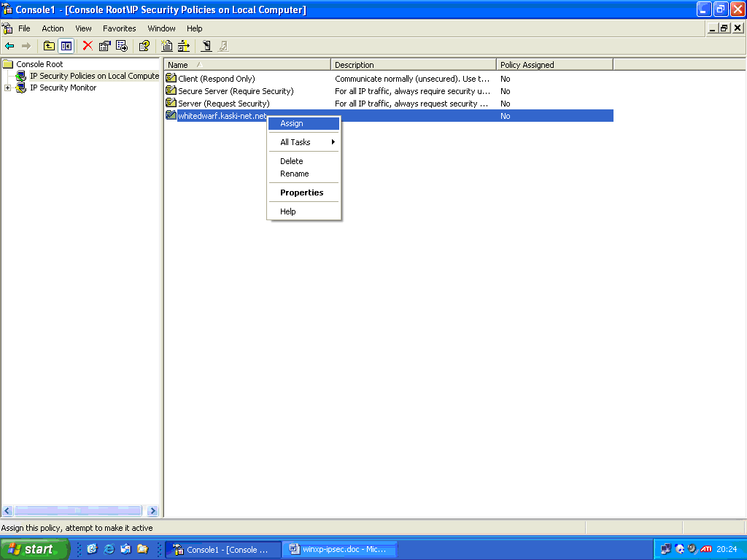The image size is (747, 560).
Task: Choose Properties from the context menu
Action: point(304,192)
